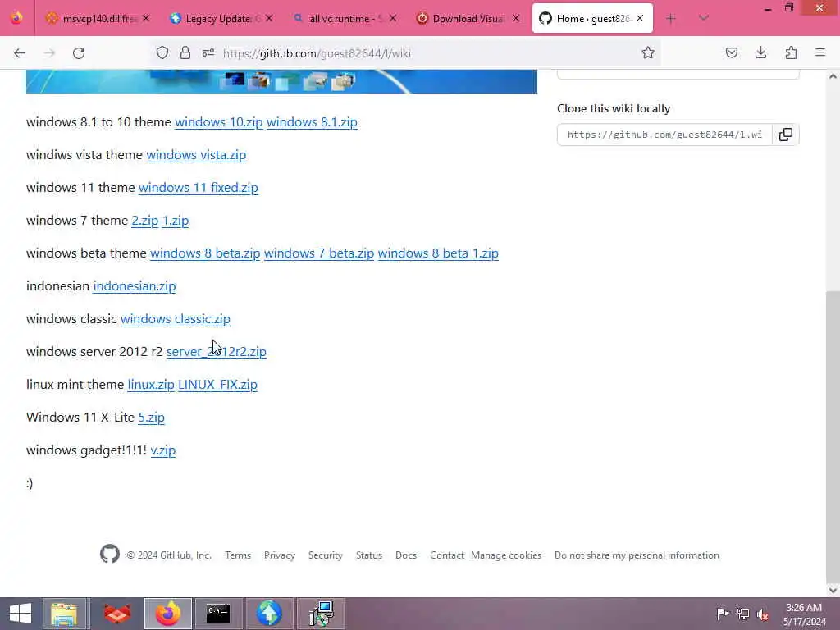Open the Windows Start menu

click(x=21, y=614)
